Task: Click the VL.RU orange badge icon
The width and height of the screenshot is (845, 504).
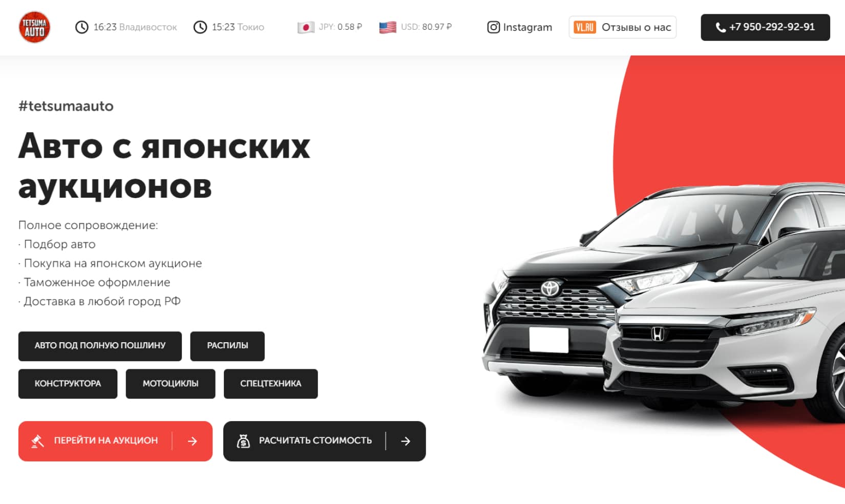Action: click(585, 27)
